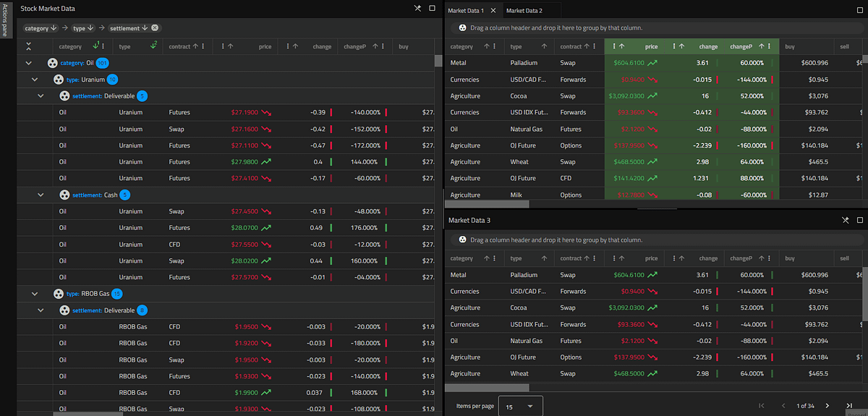This screenshot has height=416, width=868.
Task: Unpin the Market Data 3 pane
Action: (x=846, y=220)
